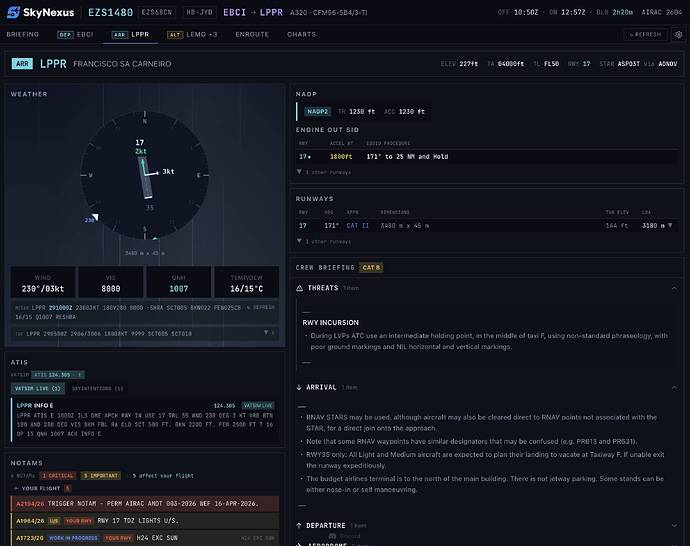Click the CAT II approach link for runway 17
The image size is (690, 546).
357,226
